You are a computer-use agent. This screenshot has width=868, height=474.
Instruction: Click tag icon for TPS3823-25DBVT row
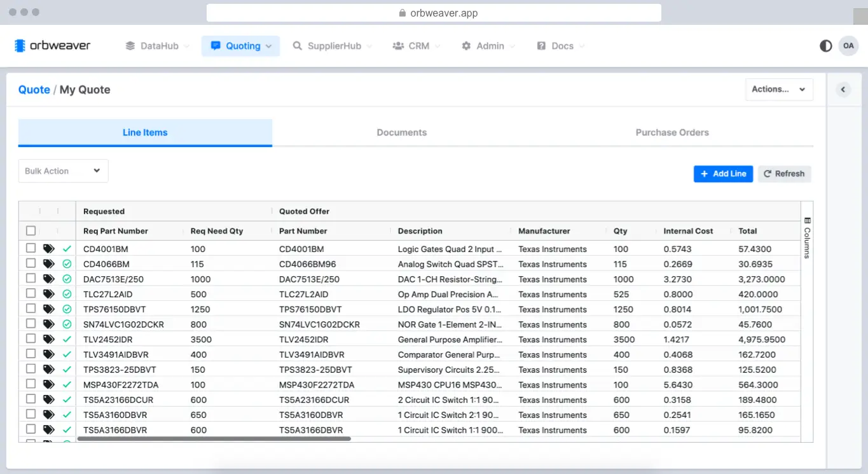point(49,370)
